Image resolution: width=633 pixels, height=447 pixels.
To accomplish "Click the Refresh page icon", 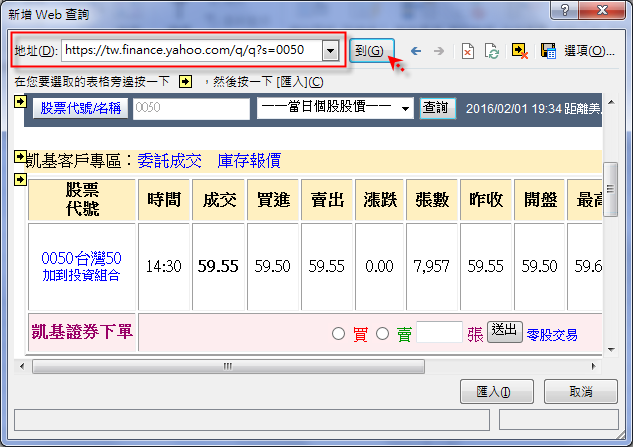I will 492,51.
